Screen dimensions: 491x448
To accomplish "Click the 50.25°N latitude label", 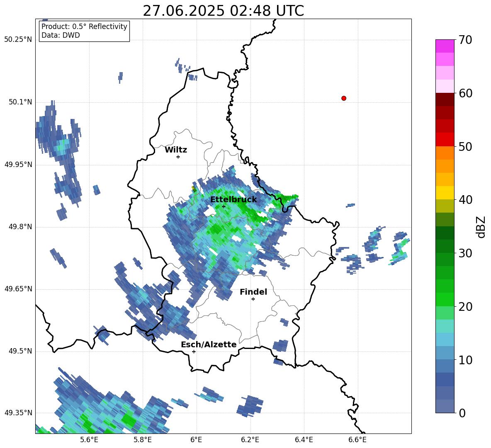I will coord(18,40).
